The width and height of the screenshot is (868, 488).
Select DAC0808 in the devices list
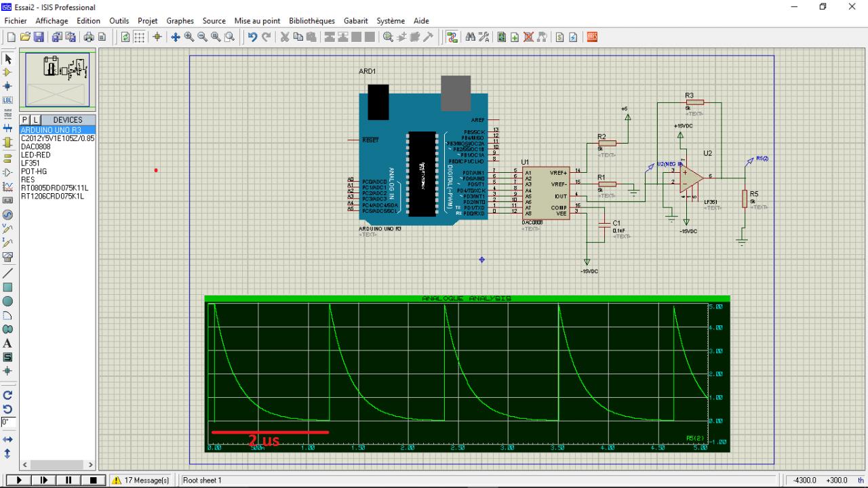[x=36, y=146]
